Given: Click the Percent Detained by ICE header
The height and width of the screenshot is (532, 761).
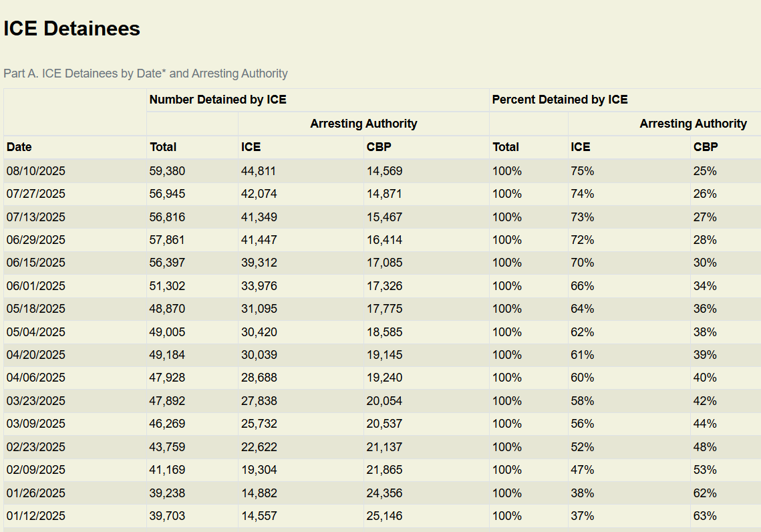Looking at the screenshot, I should pos(560,100).
